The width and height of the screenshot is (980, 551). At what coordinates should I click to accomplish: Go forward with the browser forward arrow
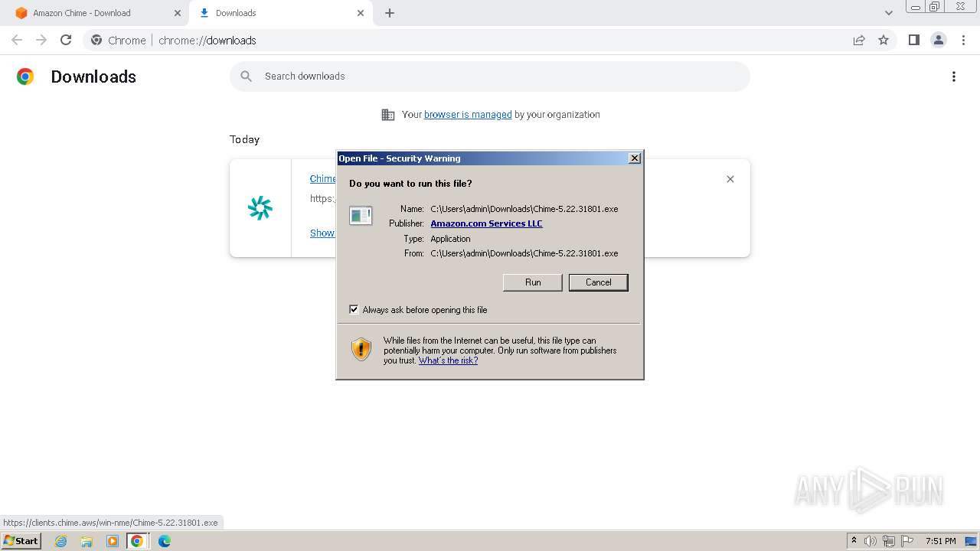pos(41,40)
